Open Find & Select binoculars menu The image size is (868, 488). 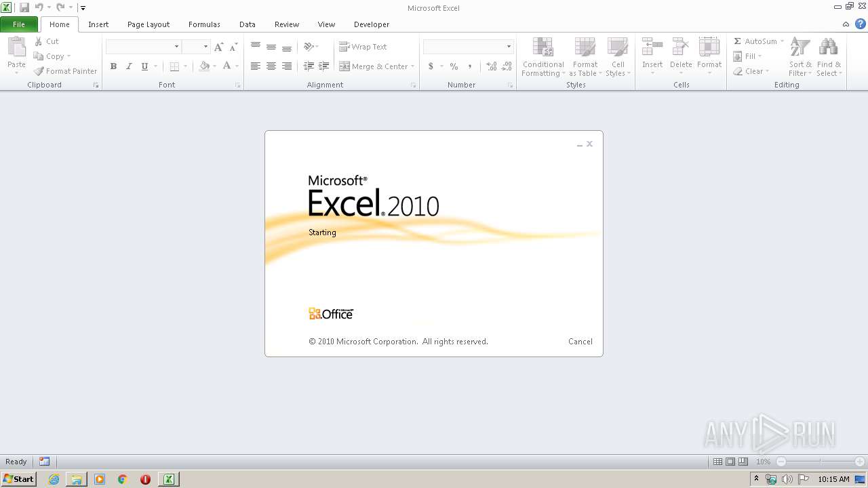[x=829, y=57]
